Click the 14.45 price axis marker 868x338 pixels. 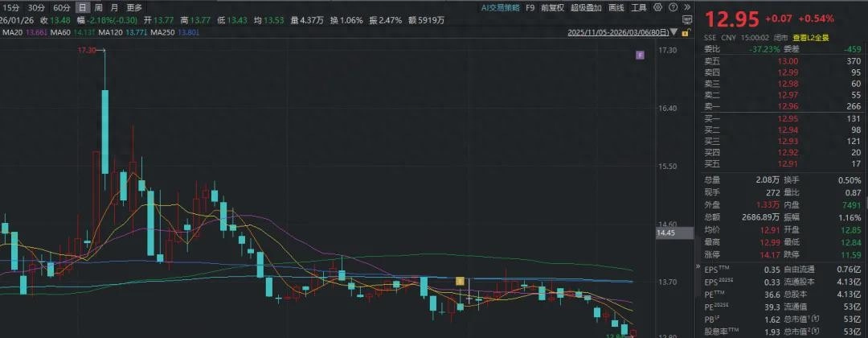[x=675, y=233]
